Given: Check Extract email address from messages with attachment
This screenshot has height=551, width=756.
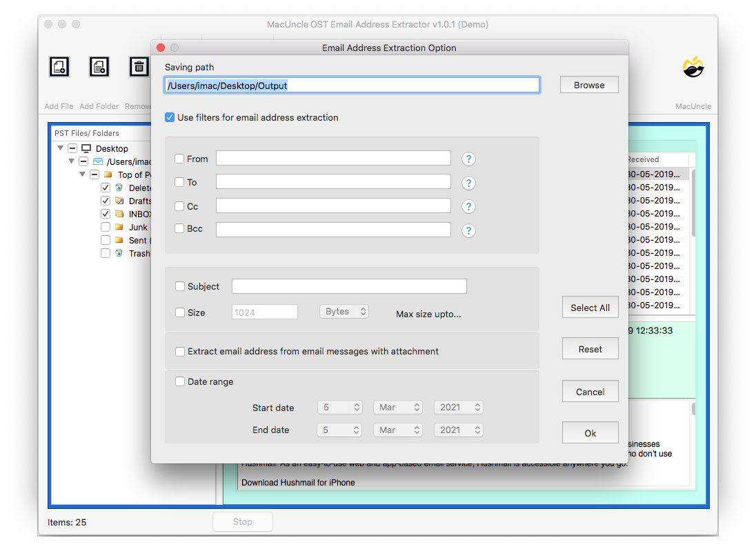Looking at the screenshot, I should 180,352.
